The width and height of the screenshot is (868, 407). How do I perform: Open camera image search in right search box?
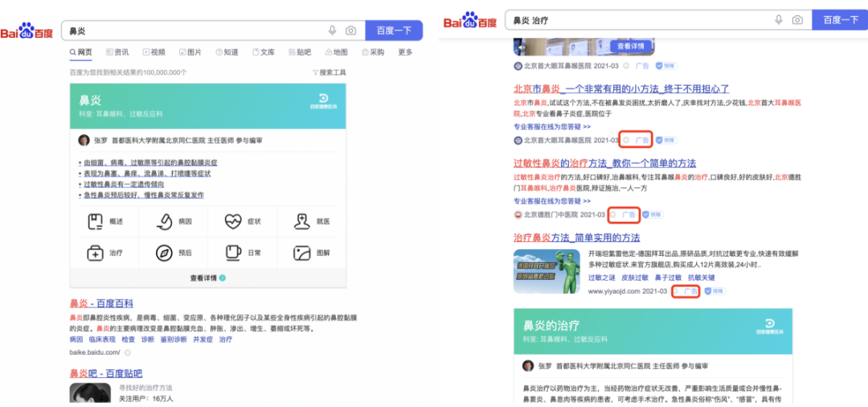(x=797, y=20)
